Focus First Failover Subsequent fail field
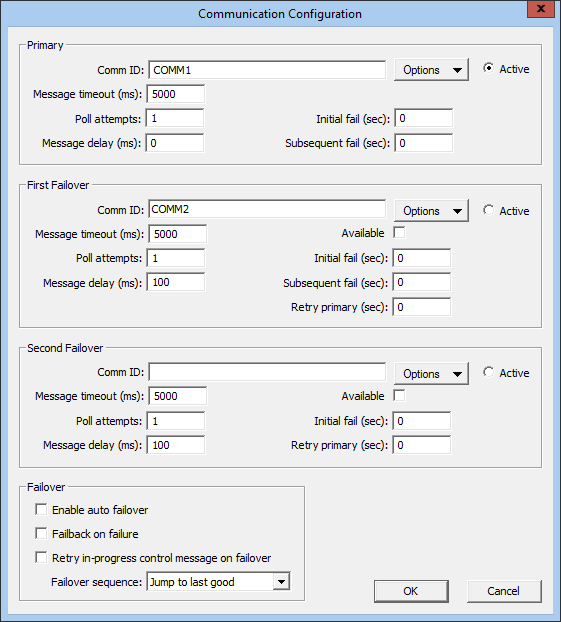This screenshot has height=622, width=561. click(421, 282)
